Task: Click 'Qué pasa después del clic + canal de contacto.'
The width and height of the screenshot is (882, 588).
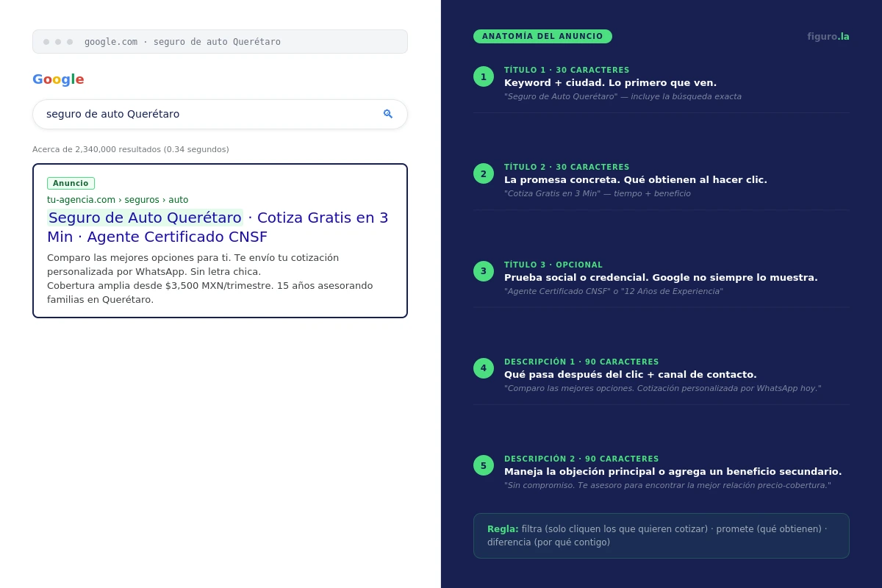Action: click(x=631, y=375)
